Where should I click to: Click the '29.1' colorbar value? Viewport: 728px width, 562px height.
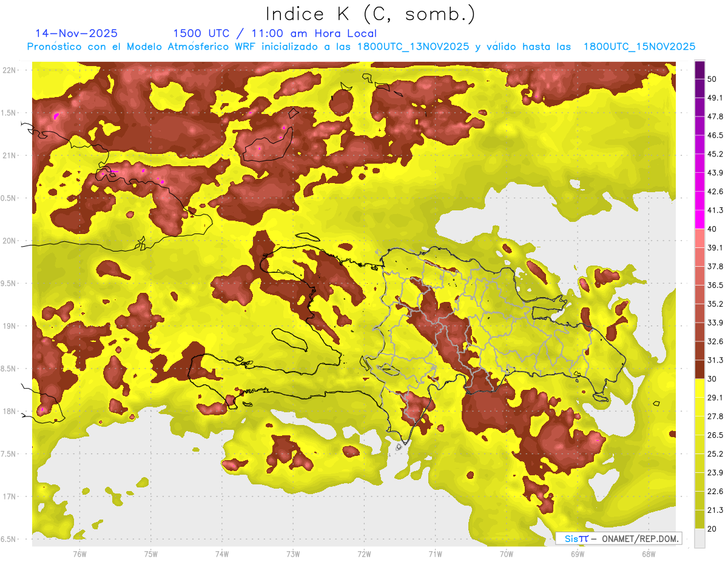click(x=715, y=398)
